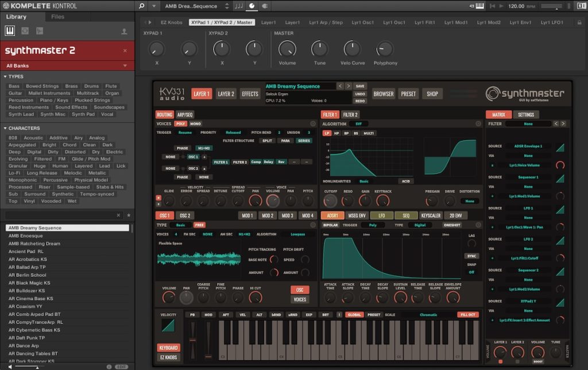Screen dimensions: 588x370
Task: Open the oscillator algorithm Lowpass dropdown
Action: (x=298, y=234)
